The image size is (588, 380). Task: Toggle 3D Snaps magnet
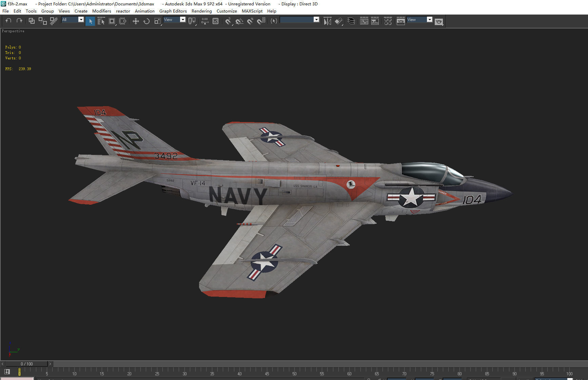228,21
